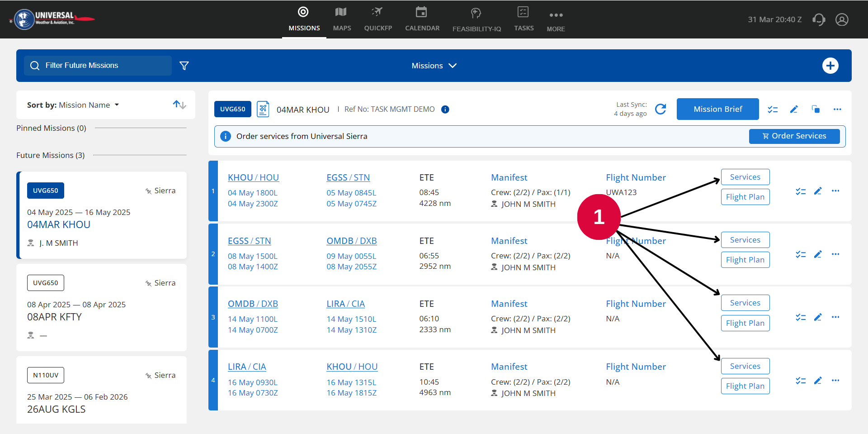Click Services button for leg 2
The image size is (868, 434).
pos(745,240)
